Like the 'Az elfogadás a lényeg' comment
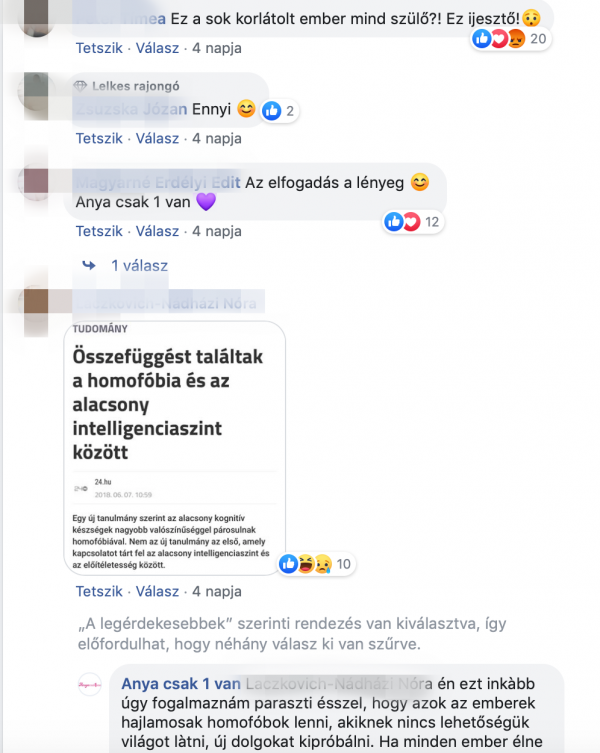The image size is (600, 753). pos(99,231)
